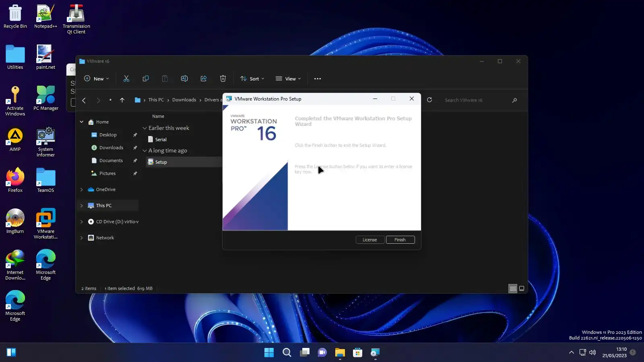The width and height of the screenshot is (644, 362).
Task: Collapse the Home tree node
Action: (82, 122)
